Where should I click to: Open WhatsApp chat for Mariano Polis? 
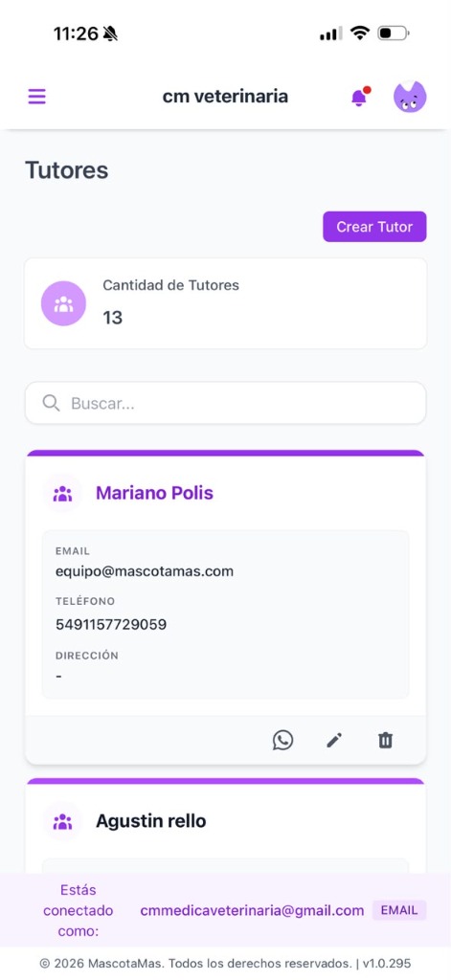coord(282,740)
